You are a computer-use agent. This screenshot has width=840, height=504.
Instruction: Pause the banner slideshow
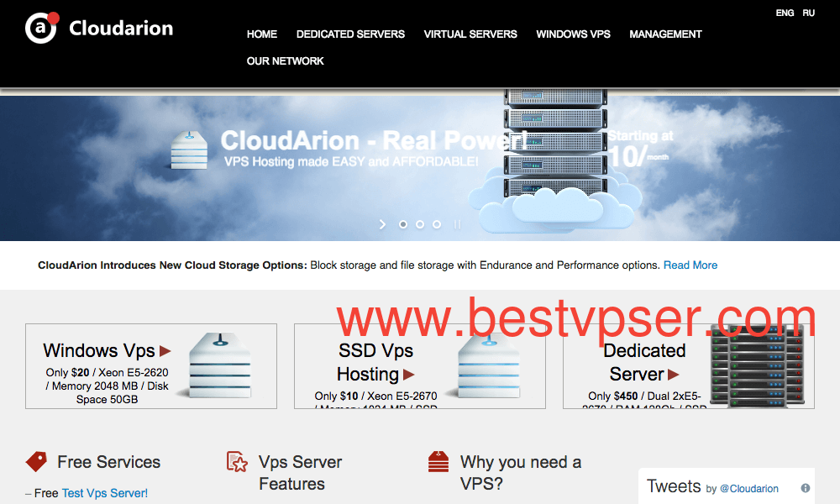tap(457, 224)
